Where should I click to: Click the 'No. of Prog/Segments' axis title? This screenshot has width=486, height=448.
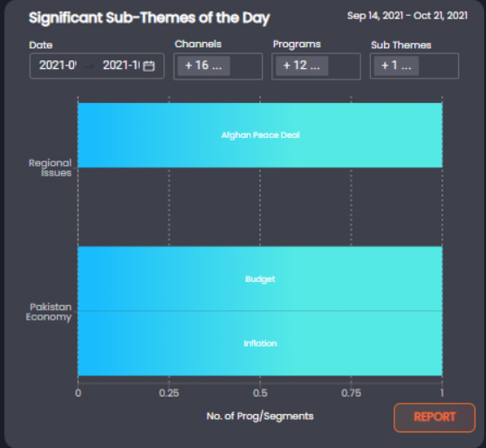point(260,416)
